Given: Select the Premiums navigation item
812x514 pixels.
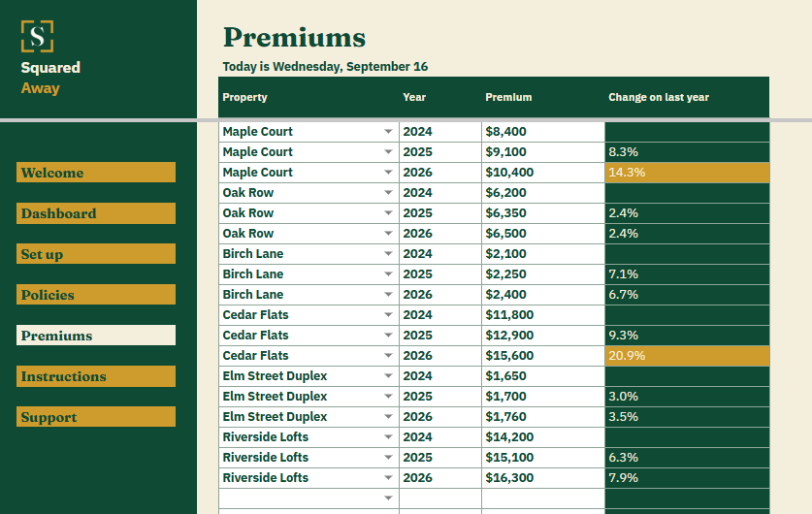Looking at the screenshot, I should coord(96,336).
